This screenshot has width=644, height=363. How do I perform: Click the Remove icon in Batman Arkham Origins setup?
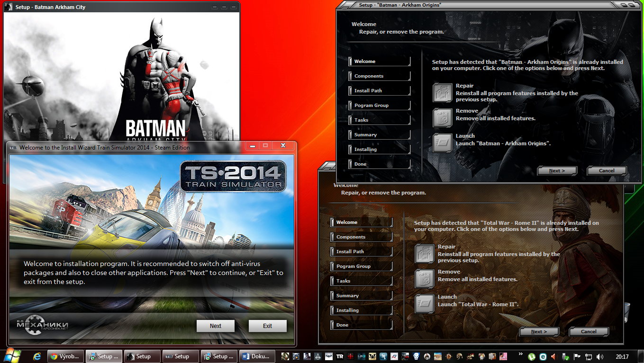pos(442,118)
